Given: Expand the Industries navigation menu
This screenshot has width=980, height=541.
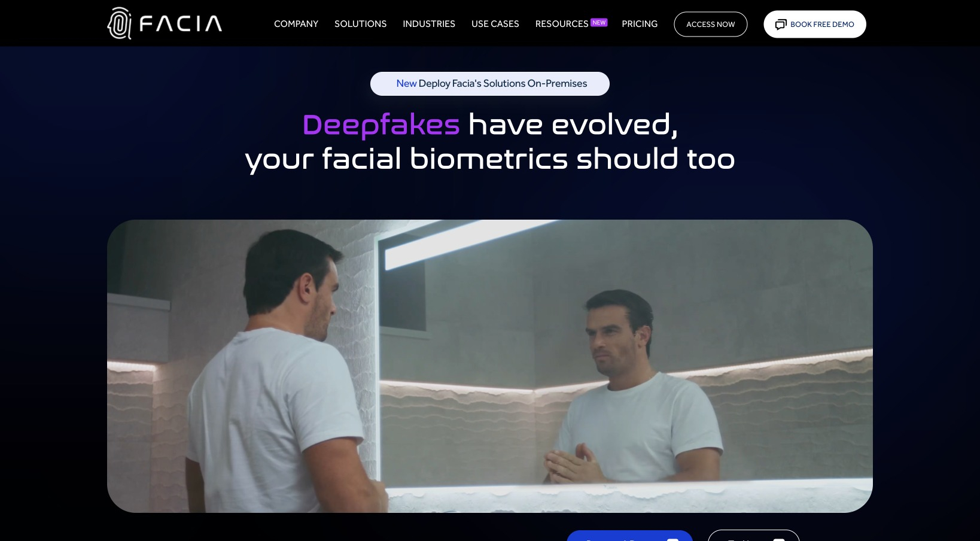Looking at the screenshot, I should (428, 24).
